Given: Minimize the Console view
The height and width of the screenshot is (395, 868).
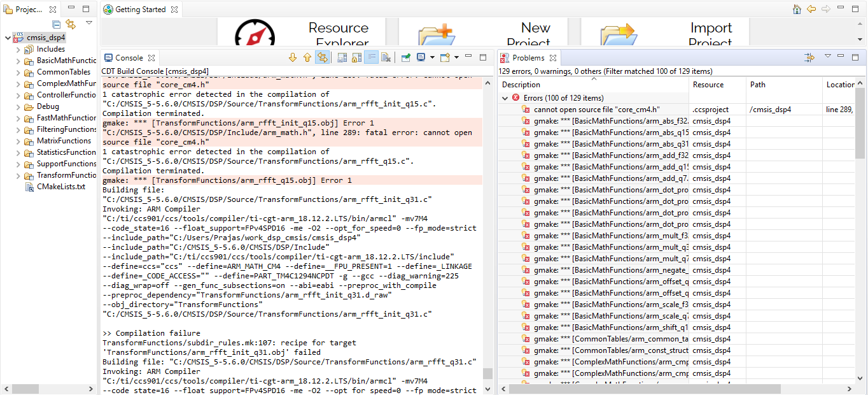Looking at the screenshot, I should [468, 57].
